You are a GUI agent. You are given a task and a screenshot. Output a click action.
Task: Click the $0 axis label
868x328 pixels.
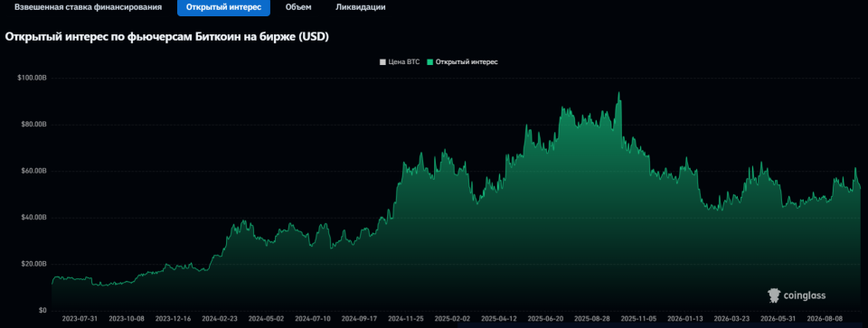[42, 310]
